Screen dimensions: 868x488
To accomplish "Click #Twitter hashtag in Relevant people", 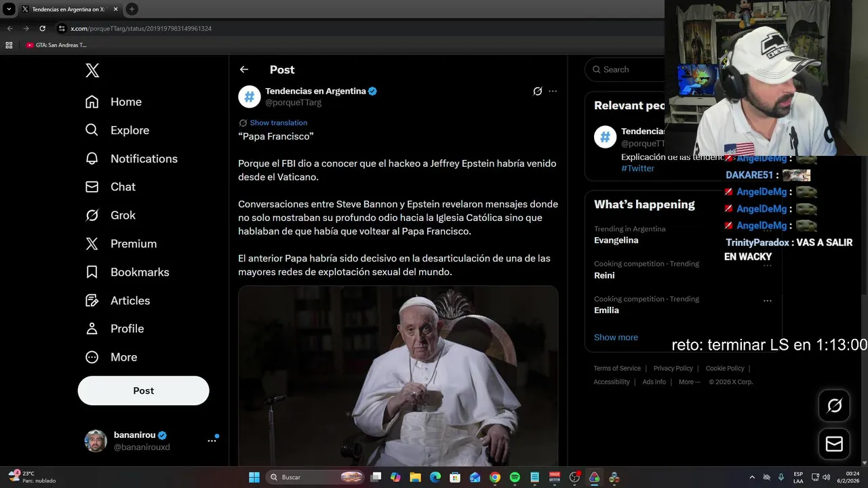I will pos(637,168).
